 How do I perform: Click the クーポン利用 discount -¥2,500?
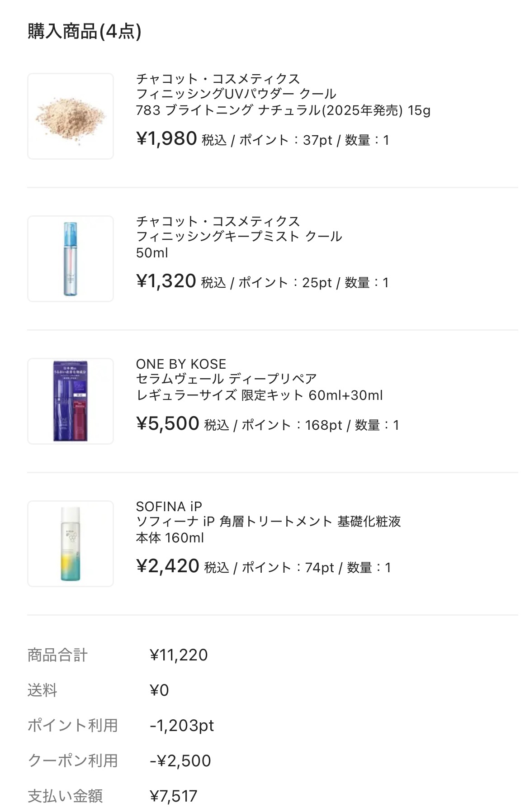pyautogui.click(x=180, y=761)
